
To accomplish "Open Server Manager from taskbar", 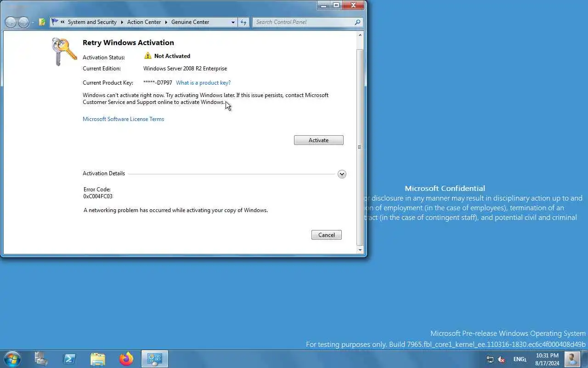I will coord(41,359).
